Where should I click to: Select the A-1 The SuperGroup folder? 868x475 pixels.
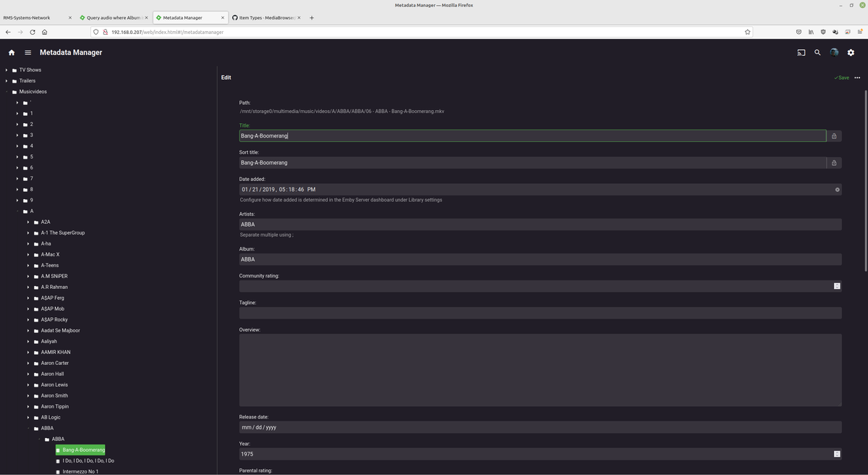point(63,233)
